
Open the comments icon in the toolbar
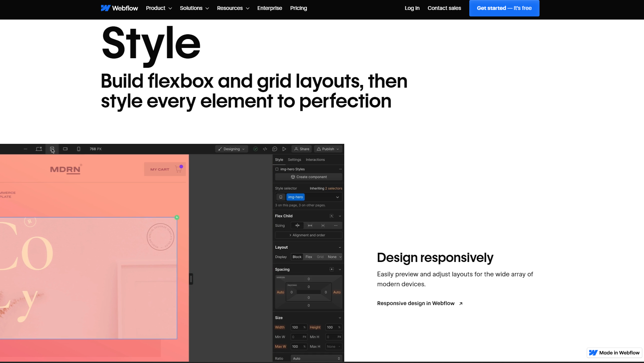pyautogui.click(x=275, y=149)
